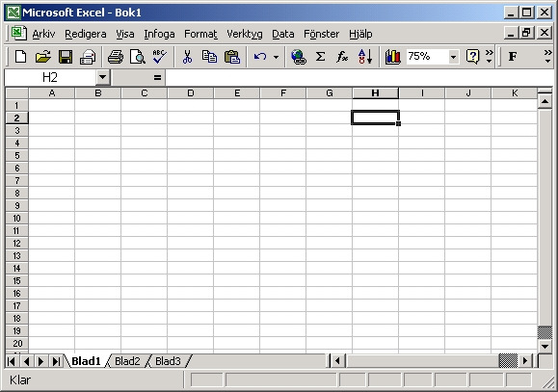Viewport: 558px width, 392px height.
Task: Minimize the workbook window in menu bar
Action: pyautogui.click(x=511, y=33)
